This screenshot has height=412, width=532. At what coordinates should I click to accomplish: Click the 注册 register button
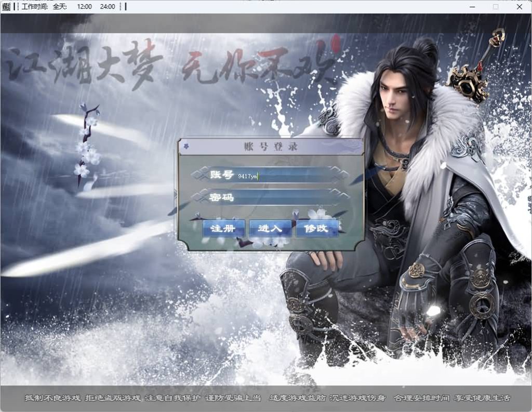(223, 229)
